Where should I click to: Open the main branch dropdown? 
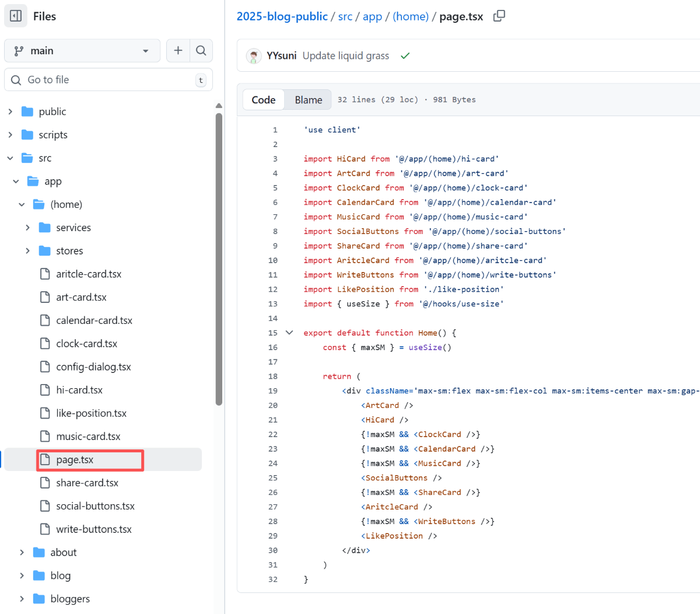(x=82, y=51)
